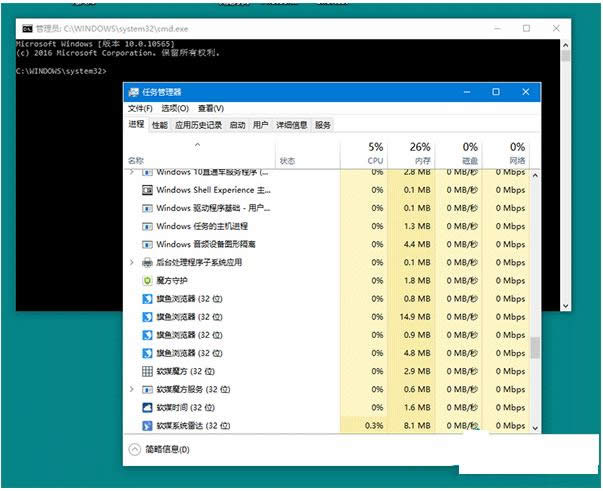Open the 用户 tab

pyautogui.click(x=260, y=125)
